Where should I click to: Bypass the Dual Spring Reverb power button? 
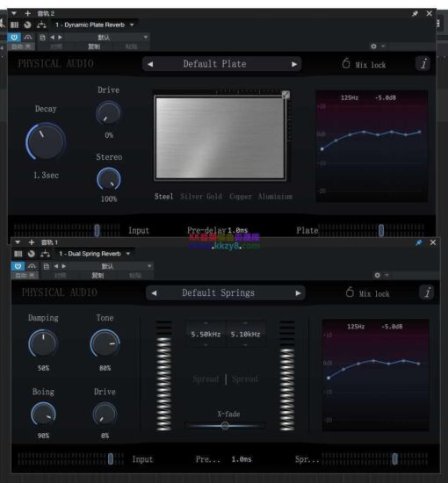coord(18,266)
